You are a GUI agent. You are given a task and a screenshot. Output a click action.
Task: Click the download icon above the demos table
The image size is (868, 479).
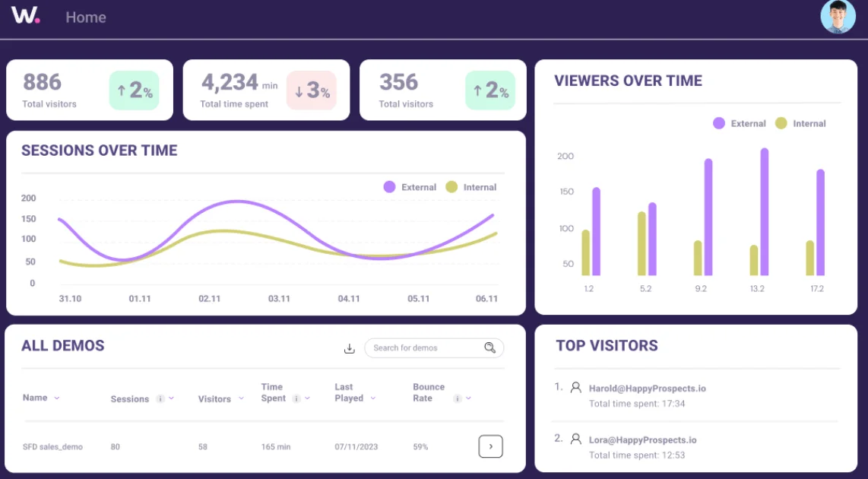pyautogui.click(x=349, y=347)
